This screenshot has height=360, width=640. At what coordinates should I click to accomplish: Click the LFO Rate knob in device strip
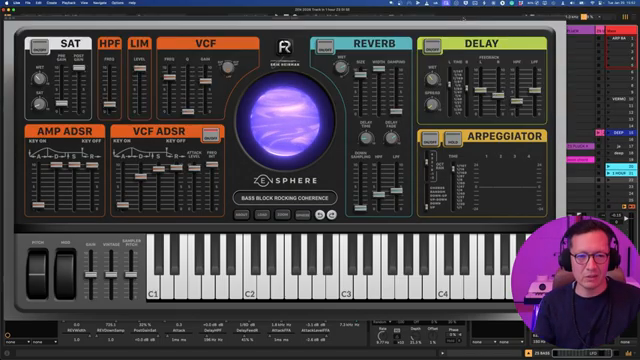pyautogui.click(x=382, y=336)
